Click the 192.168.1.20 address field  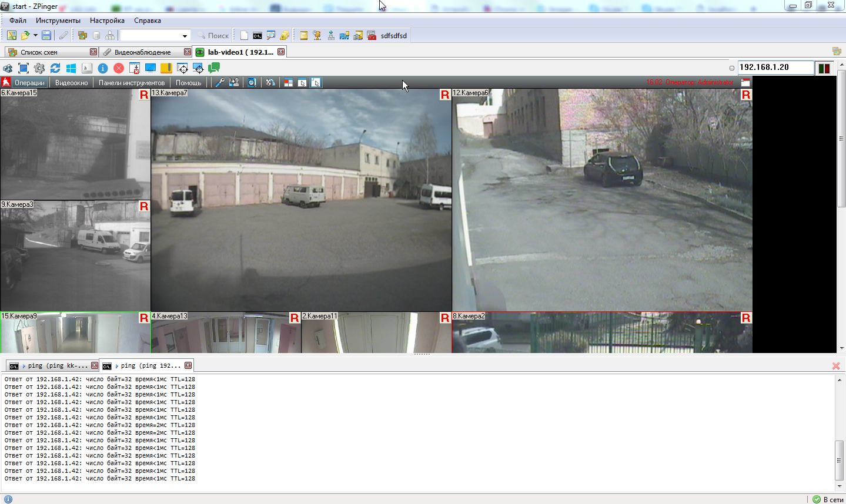[x=775, y=68]
